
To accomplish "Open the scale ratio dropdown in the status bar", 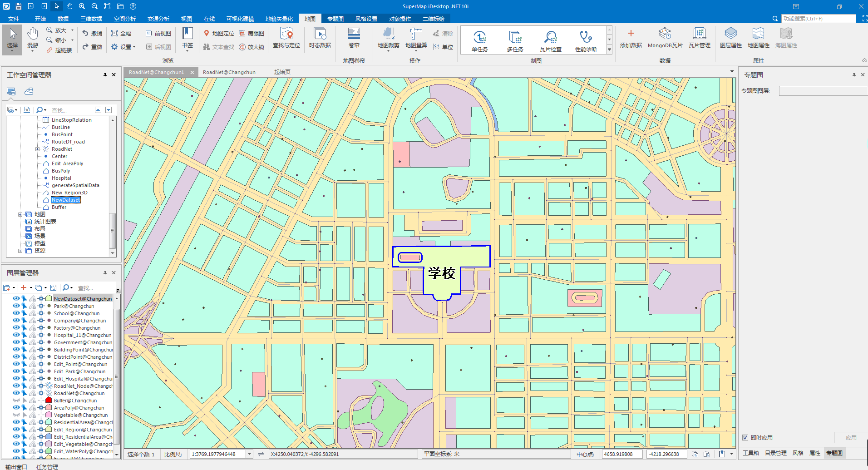I will [x=249, y=454].
